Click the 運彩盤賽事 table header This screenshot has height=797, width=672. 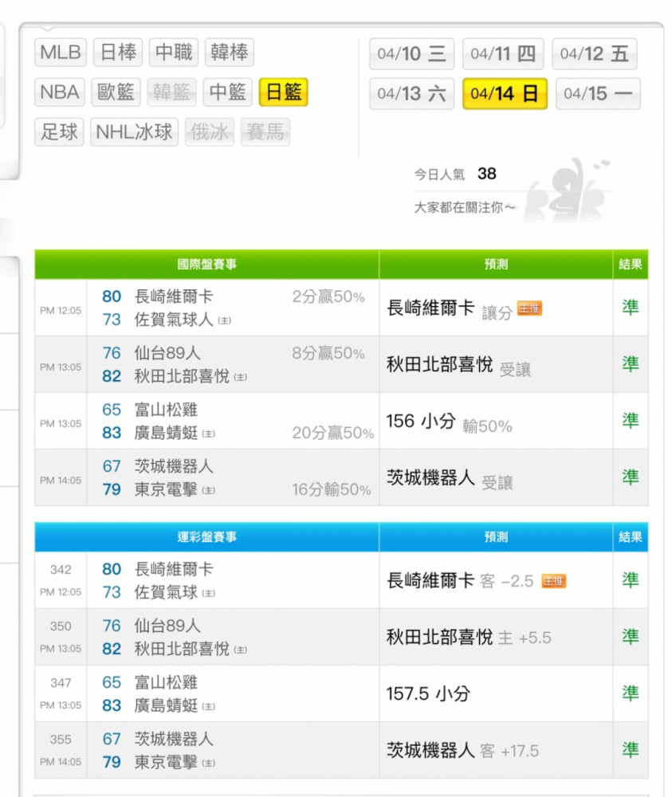tap(207, 537)
